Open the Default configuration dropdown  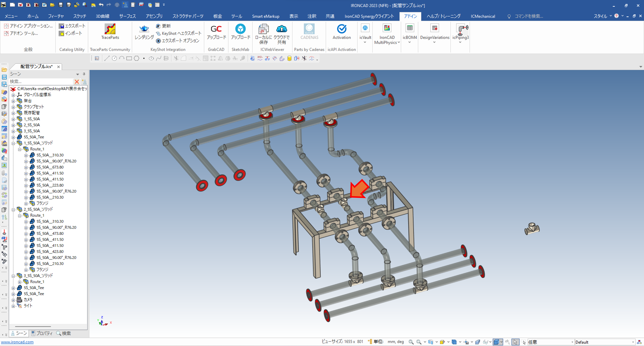633,342
